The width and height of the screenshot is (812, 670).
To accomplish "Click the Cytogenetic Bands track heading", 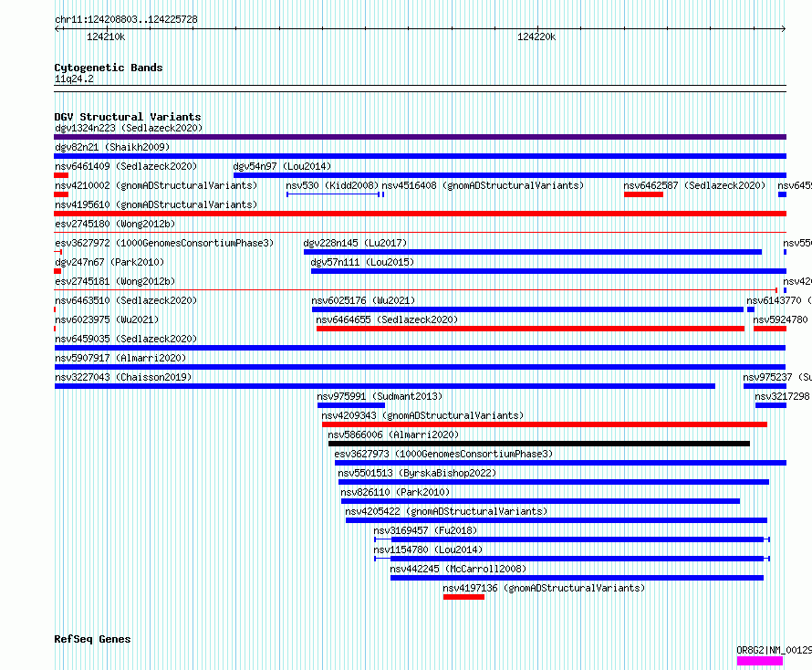I will coord(109,68).
